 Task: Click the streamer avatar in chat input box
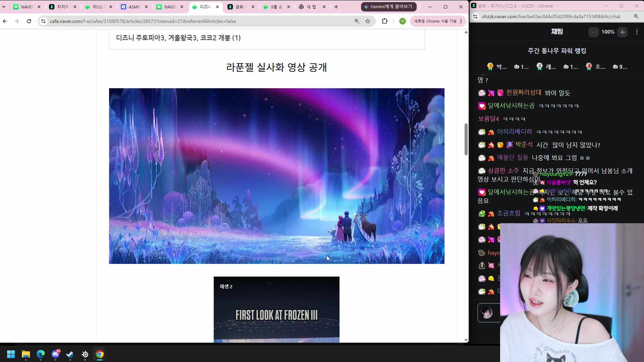[487, 313]
